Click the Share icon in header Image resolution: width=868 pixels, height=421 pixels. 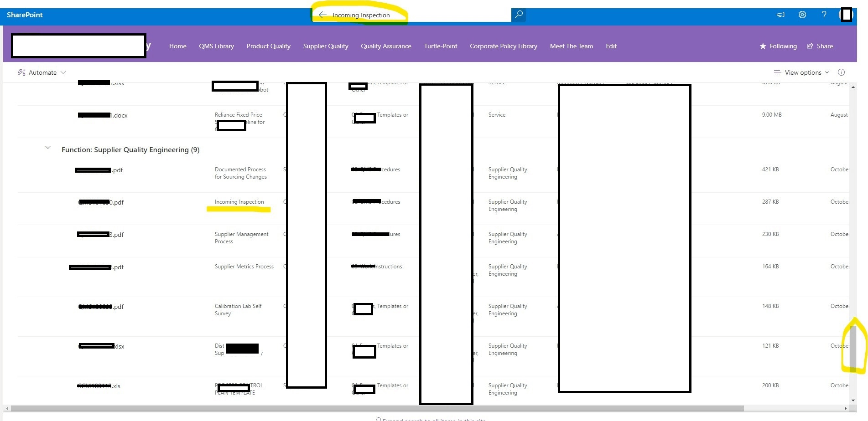click(x=810, y=46)
